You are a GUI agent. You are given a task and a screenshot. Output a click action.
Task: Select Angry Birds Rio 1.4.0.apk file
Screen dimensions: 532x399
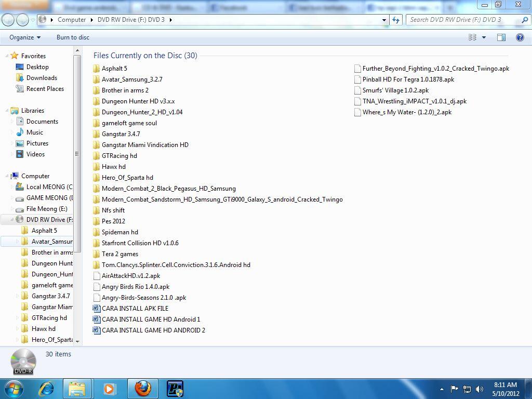(x=131, y=287)
